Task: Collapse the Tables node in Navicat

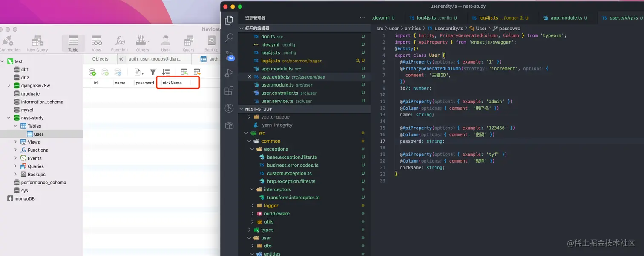Action: tap(15, 126)
